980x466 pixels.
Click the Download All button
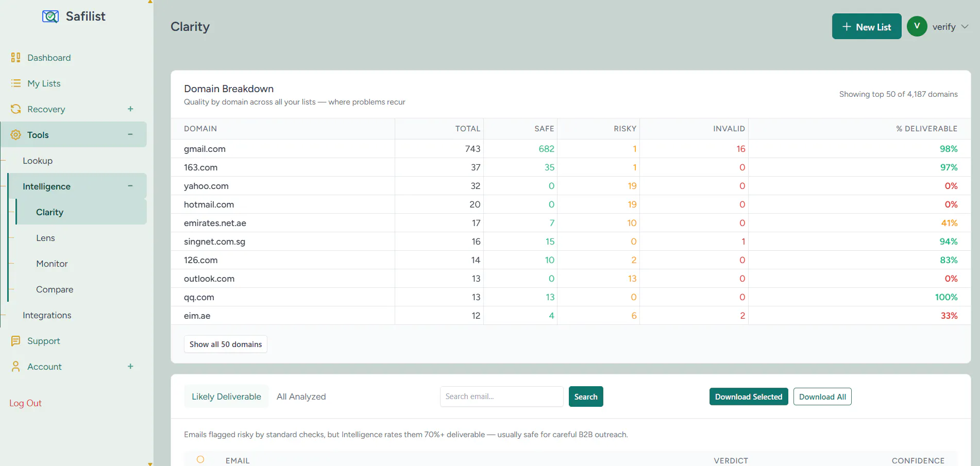coord(822,396)
